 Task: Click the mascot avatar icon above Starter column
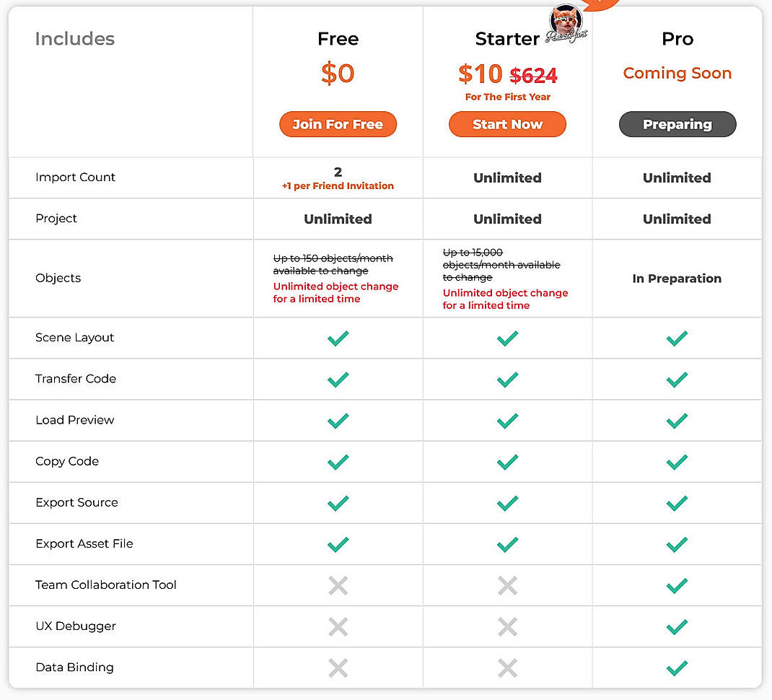[565, 22]
